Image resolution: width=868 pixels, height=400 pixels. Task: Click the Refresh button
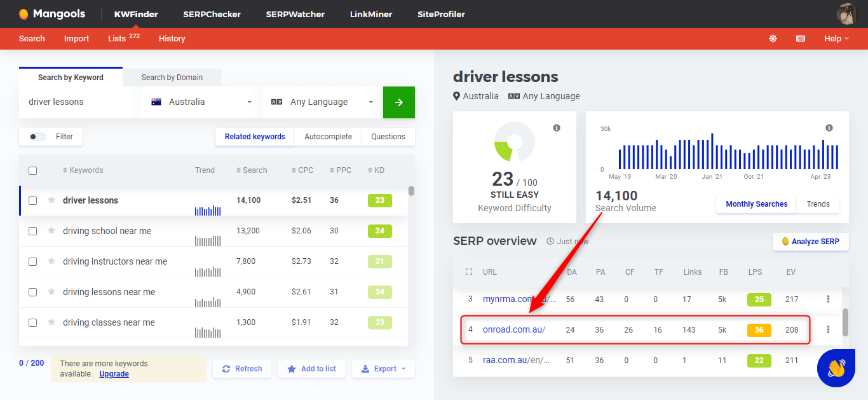point(241,369)
